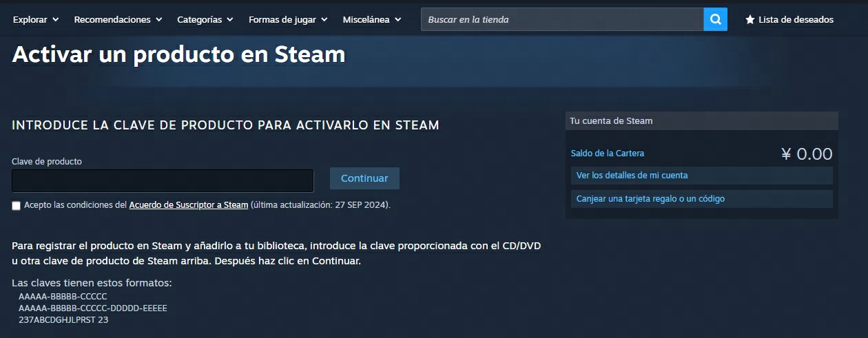Open the Acuerdo de Suscriptor a Steam link
Screen dimensions: 868x338
pyautogui.click(x=189, y=205)
